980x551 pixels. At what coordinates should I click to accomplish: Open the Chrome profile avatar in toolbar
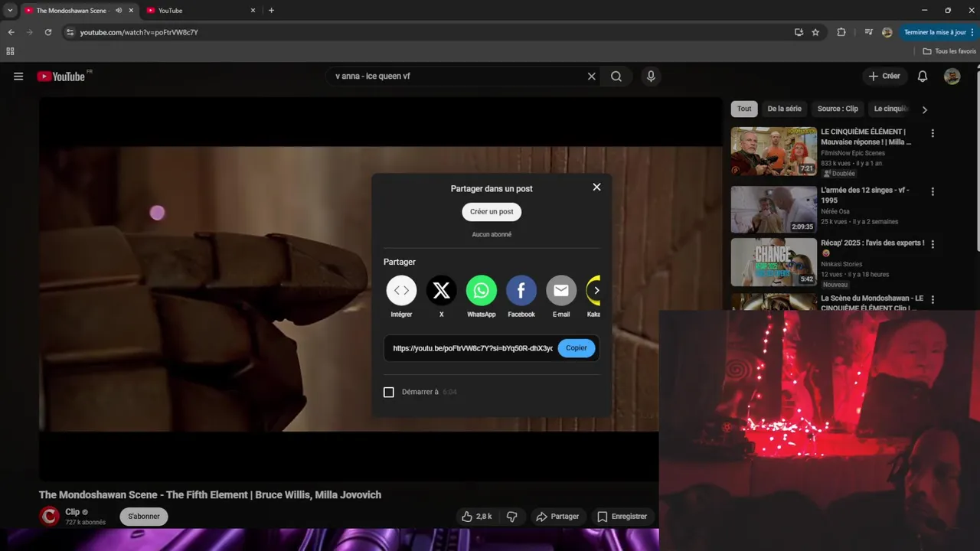887,32
